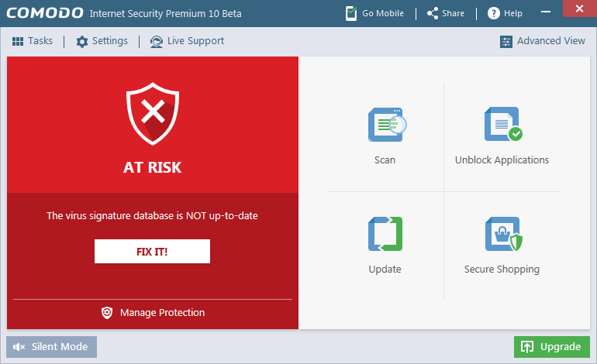Open the Scan task icon
The height and width of the screenshot is (364, 597).
tap(387, 125)
